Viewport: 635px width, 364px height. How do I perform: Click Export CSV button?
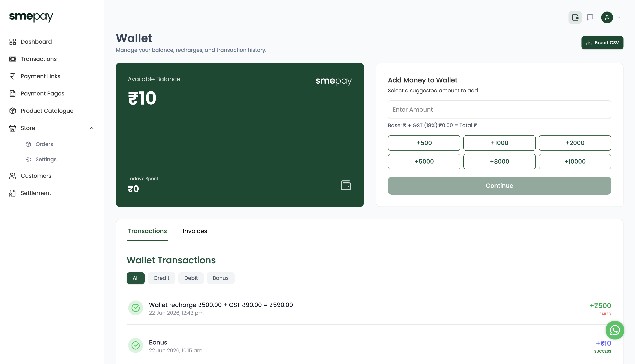[602, 43]
